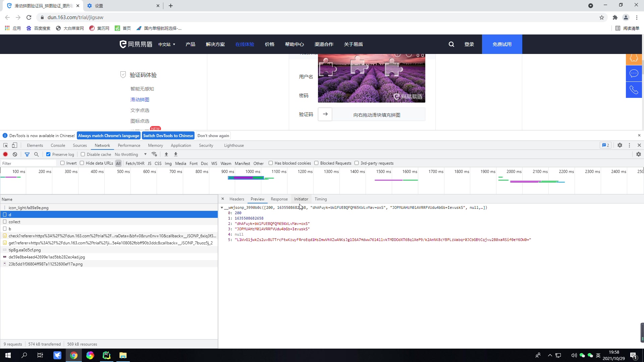Click Switch DevTools to Chinese
644x362 pixels.
point(168,135)
